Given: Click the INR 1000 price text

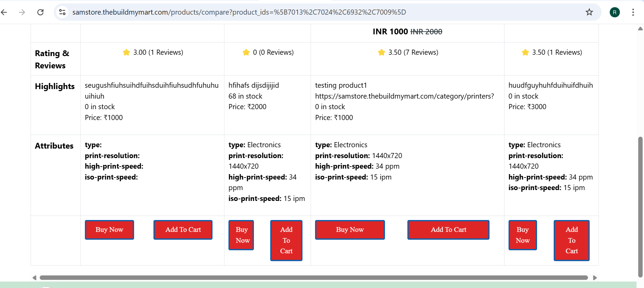Looking at the screenshot, I should click(390, 32).
